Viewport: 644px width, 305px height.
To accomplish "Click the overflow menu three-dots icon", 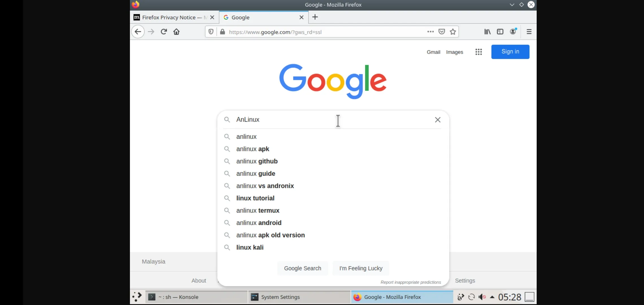I will (x=430, y=32).
